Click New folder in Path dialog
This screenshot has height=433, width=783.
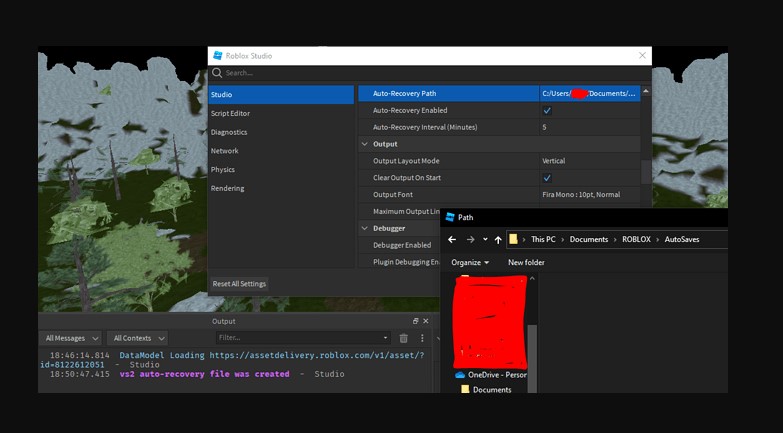tap(526, 262)
